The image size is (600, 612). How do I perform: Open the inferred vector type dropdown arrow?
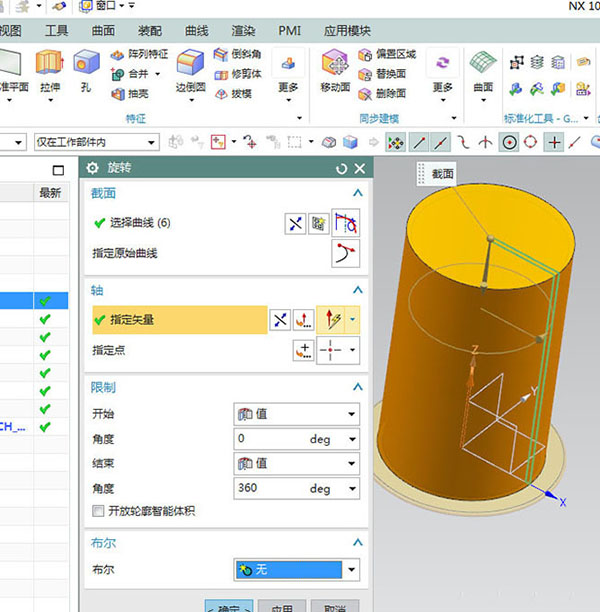[x=353, y=320]
